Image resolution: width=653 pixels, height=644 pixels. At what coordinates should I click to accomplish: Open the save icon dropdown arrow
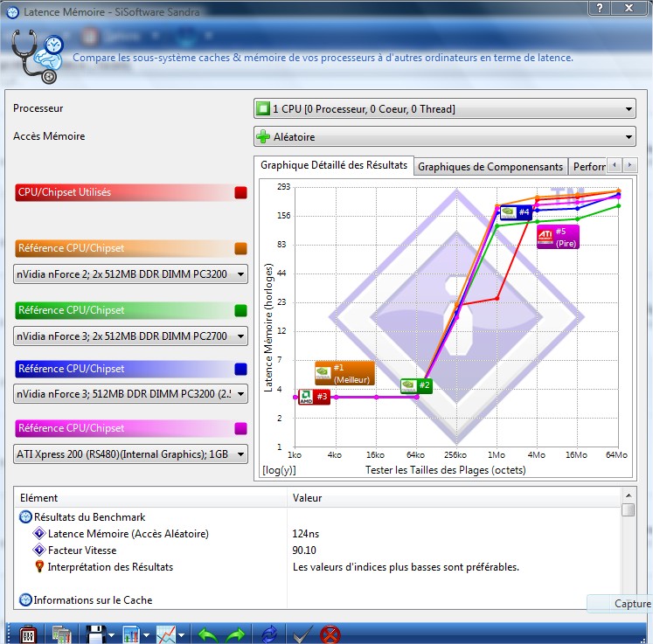pos(111,635)
